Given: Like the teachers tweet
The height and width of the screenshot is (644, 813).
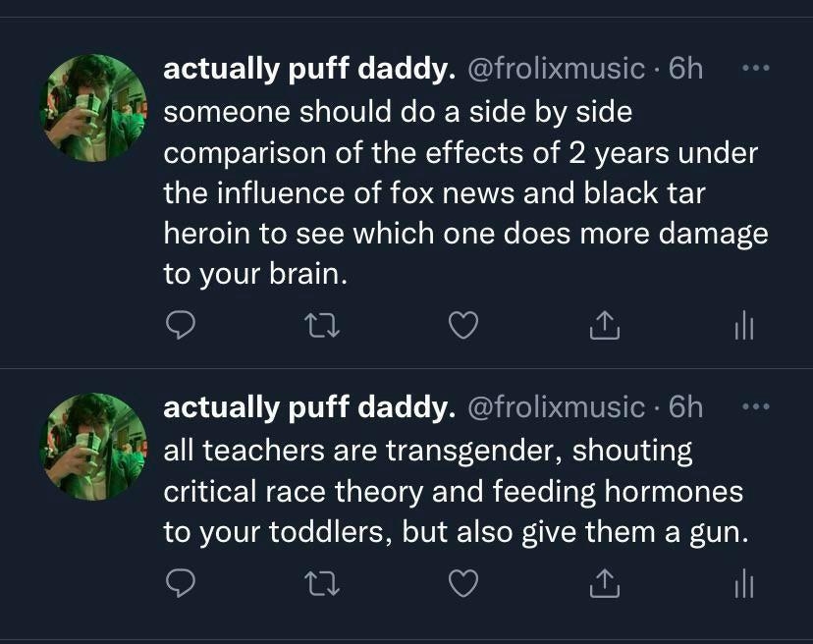Looking at the screenshot, I should pyautogui.click(x=462, y=584).
